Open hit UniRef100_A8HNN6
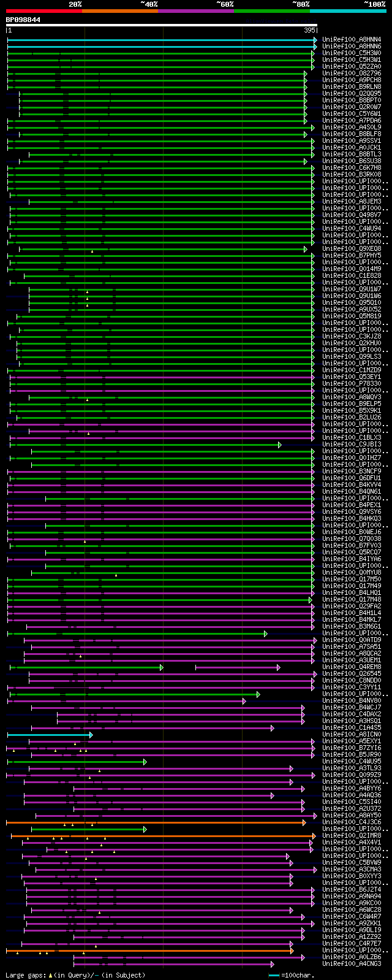Viewport: 392px width, 980px height. pyautogui.click(x=352, y=46)
